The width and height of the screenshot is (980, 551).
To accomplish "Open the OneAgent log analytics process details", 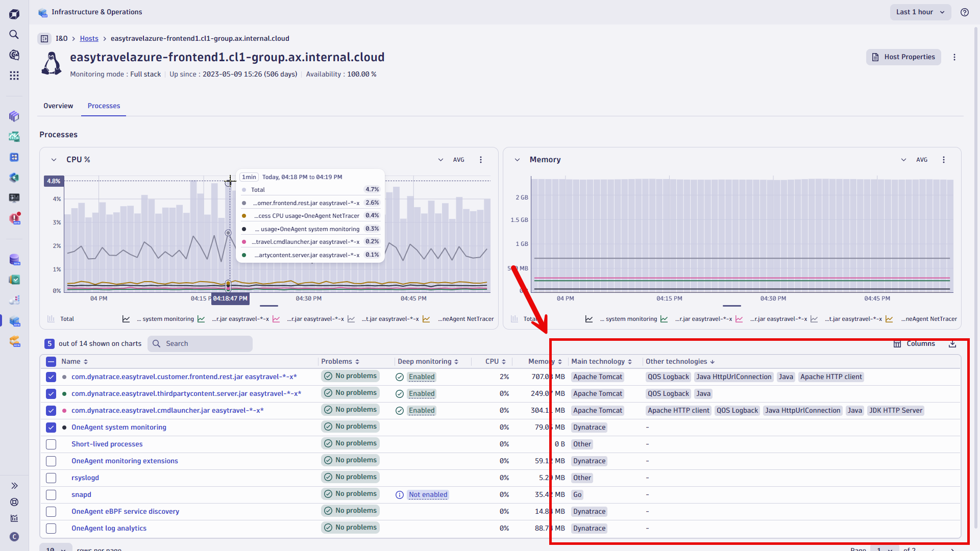I will coord(109,528).
